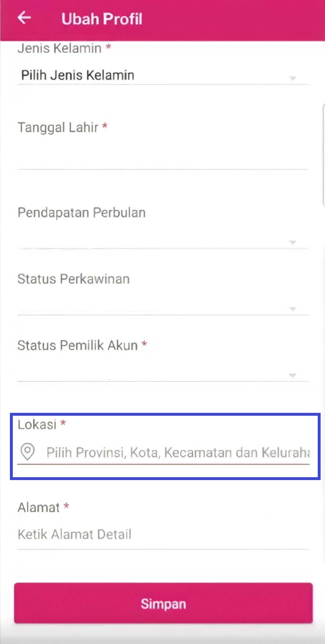Open Pendapatan Perbulan dropdown arrow

pyautogui.click(x=292, y=242)
